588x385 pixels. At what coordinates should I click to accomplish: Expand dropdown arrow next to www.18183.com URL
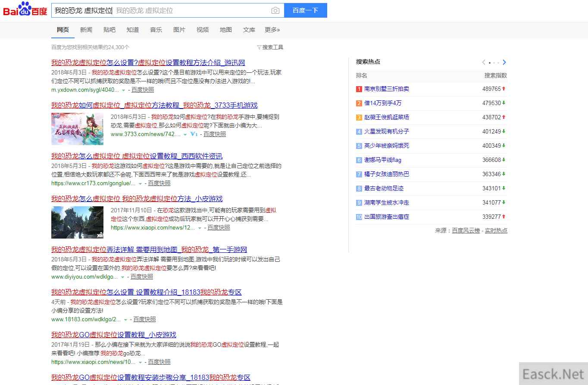tap(125, 320)
